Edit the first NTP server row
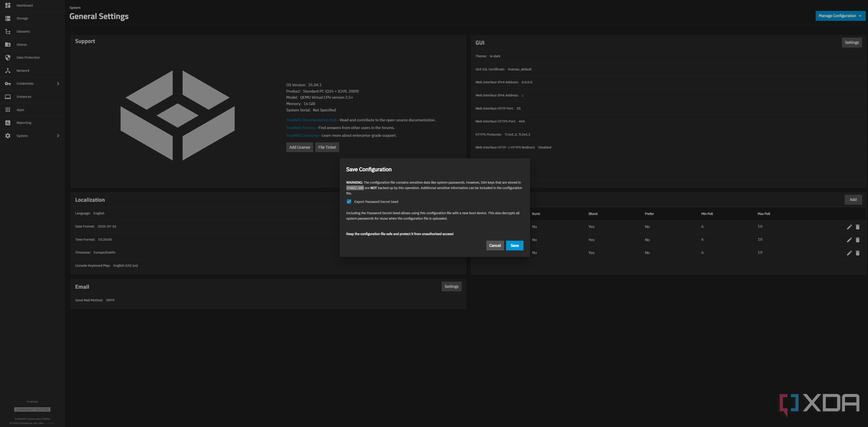Screen dimensions: 868x427 point(849,227)
